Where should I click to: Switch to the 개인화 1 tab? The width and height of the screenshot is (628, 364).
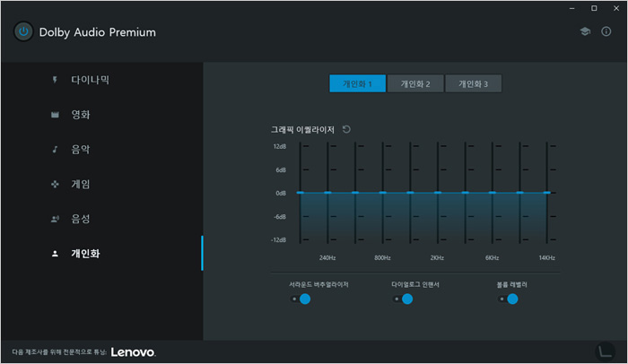click(x=357, y=83)
